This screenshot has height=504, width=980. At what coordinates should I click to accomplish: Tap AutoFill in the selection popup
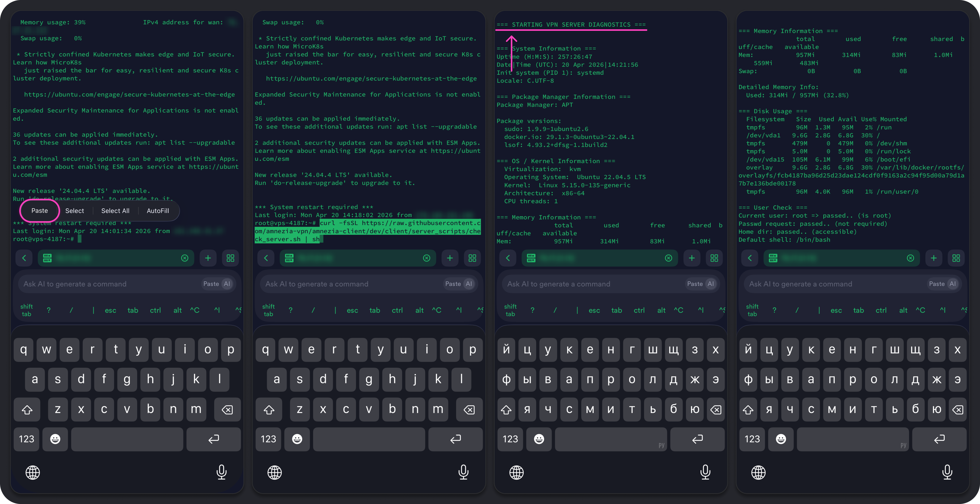pos(158,211)
